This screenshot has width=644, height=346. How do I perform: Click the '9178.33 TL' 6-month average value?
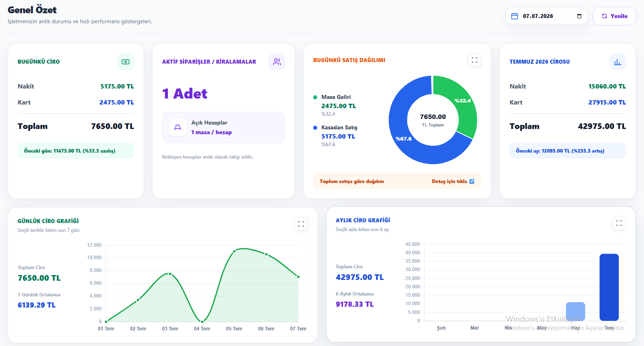click(x=354, y=304)
